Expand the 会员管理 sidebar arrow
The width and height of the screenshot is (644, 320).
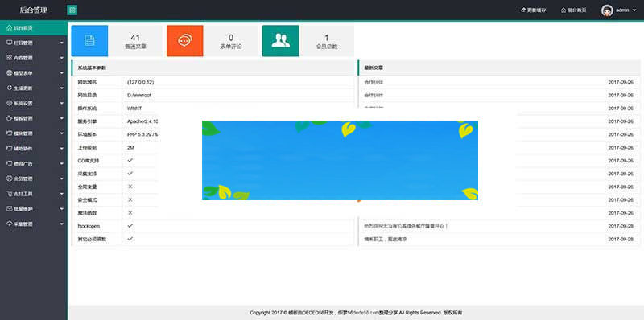[x=62, y=178]
